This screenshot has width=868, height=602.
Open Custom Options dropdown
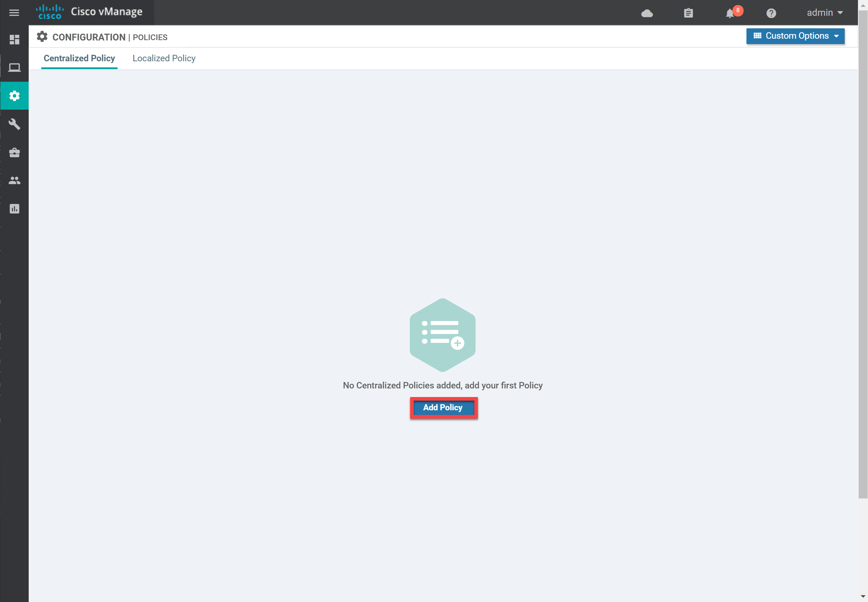[x=795, y=36]
